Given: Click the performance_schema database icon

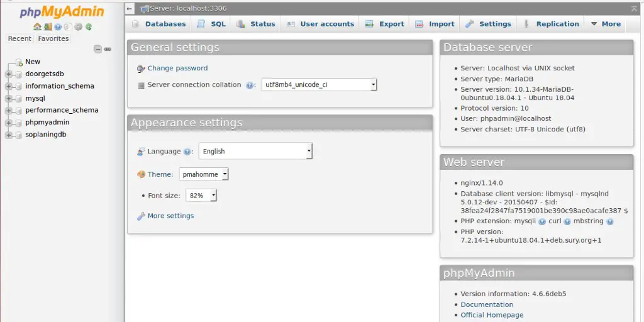Looking at the screenshot, I should pyautogui.click(x=18, y=111).
